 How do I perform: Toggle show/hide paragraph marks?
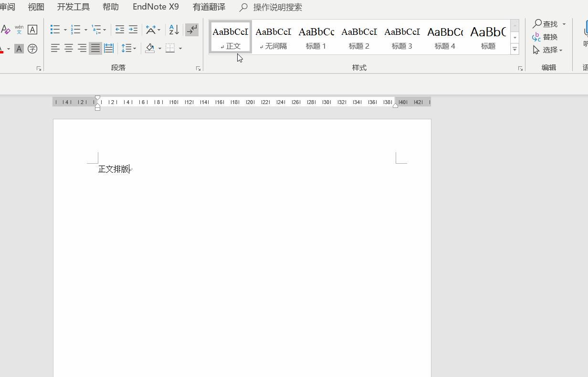coord(192,30)
